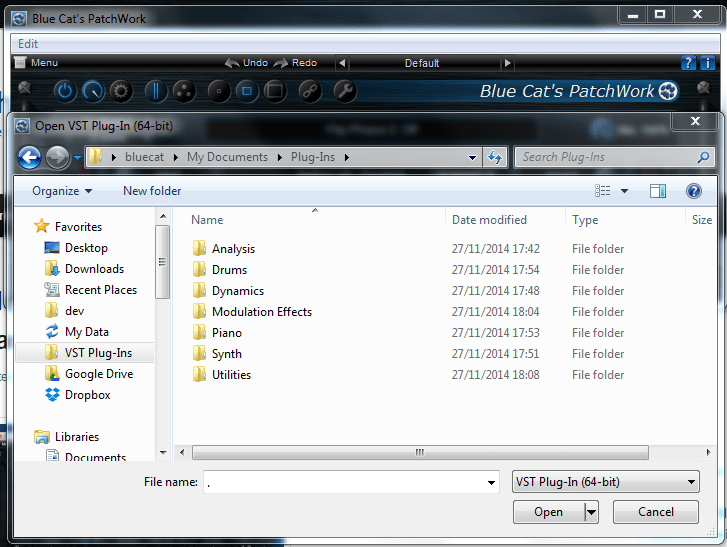Select VST Plug-Ins in Favorites
The width and height of the screenshot is (727, 547).
click(86, 353)
